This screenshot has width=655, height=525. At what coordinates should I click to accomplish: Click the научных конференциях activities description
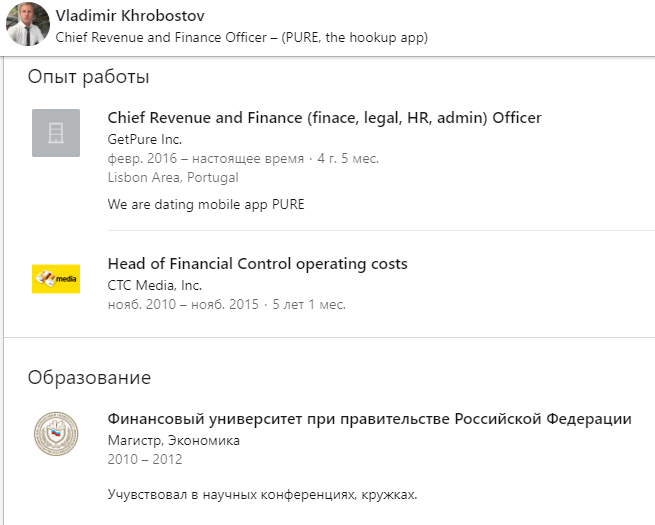(262, 495)
